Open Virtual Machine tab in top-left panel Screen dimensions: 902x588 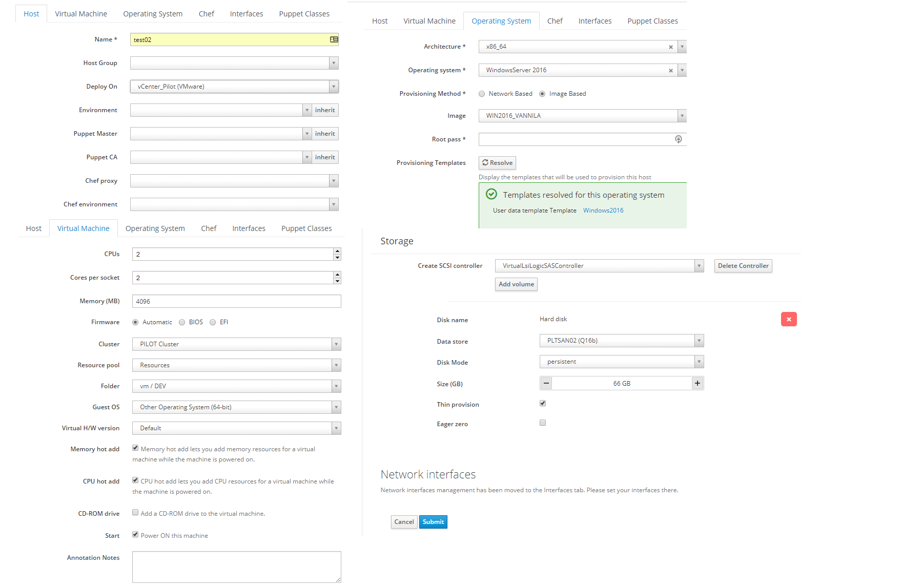point(81,14)
